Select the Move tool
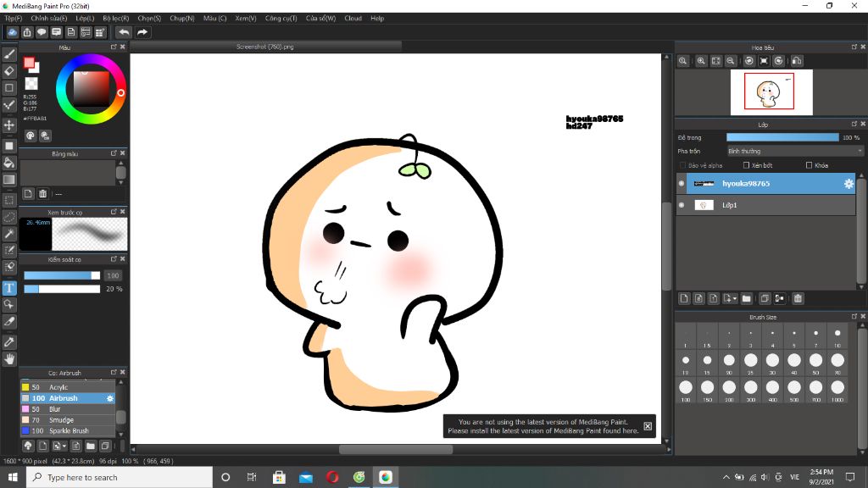This screenshot has height=488, width=868. tap(9, 125)
